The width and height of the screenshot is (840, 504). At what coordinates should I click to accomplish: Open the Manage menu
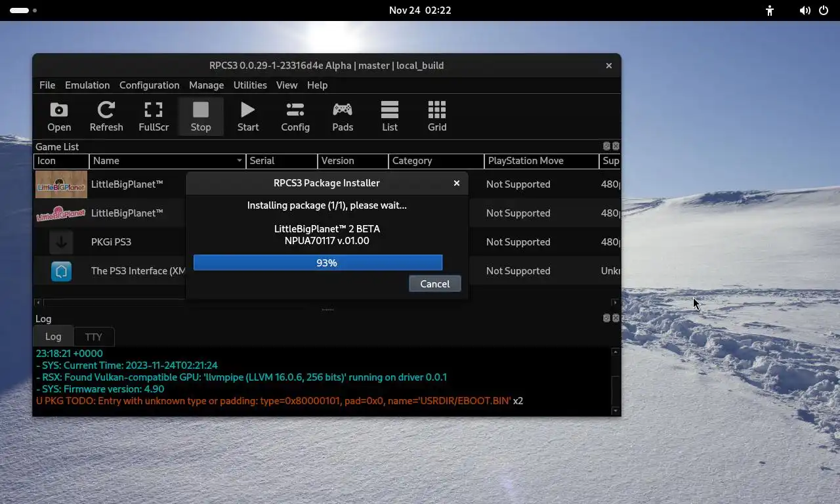(206, 85)
